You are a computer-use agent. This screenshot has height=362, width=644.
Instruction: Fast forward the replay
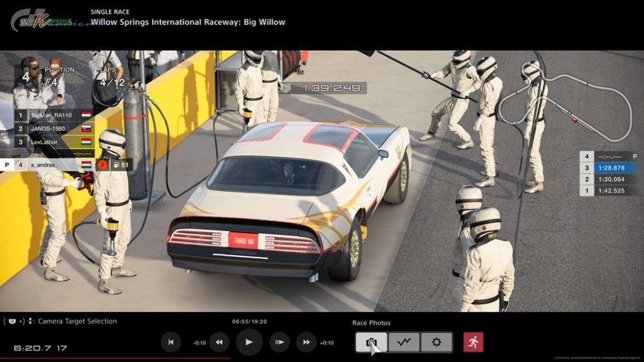click(307, 342)
